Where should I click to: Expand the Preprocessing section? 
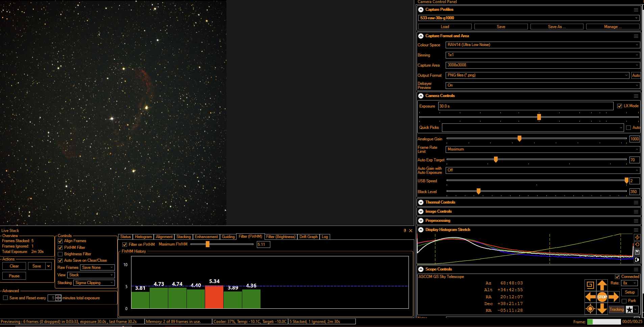(x=421, y=220)
